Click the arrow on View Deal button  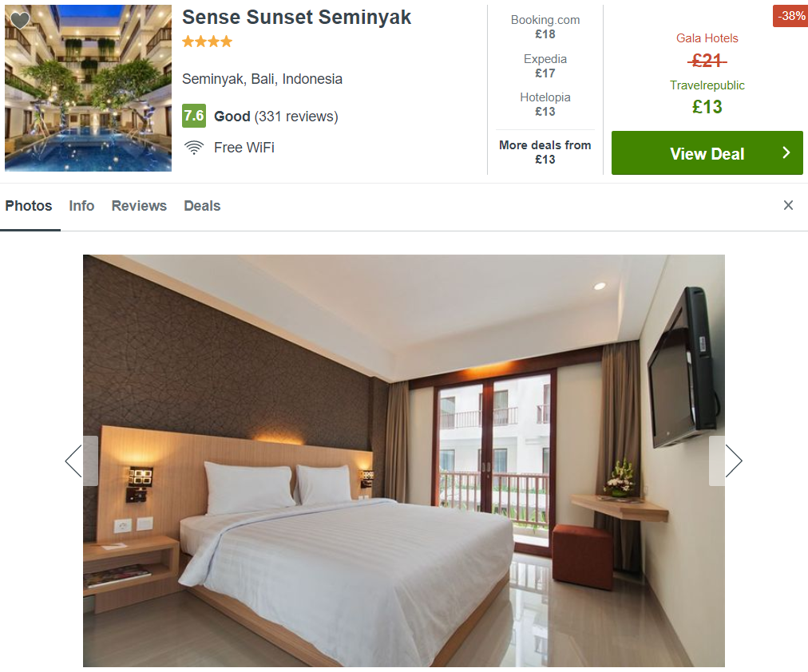786,153
